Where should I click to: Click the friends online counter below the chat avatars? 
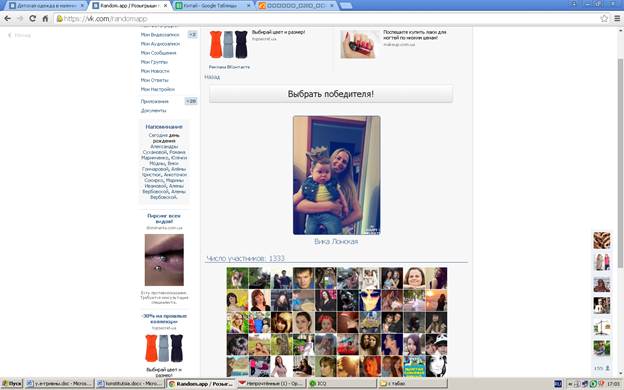[x=602, y=368]
